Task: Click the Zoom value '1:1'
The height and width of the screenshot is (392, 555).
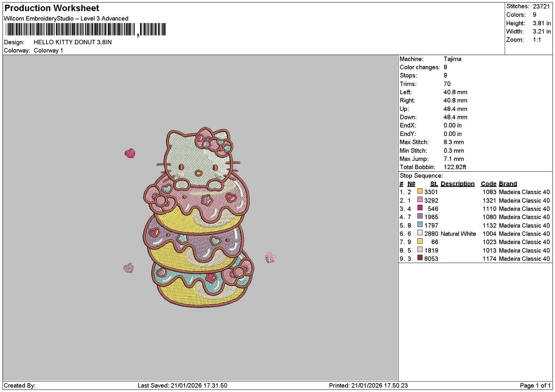Action: pos(537,40)
